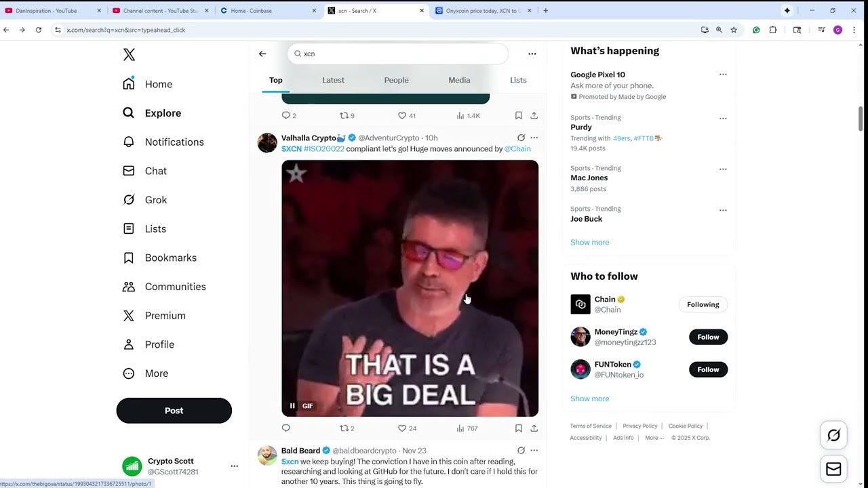Open the Terms of Service link
Viewport: 868px width, 488px height.
[591, 426]
